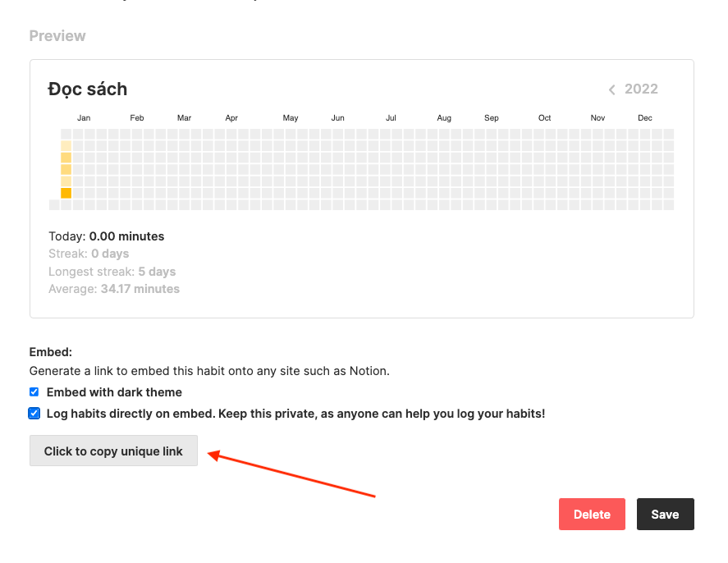
Task: Go to previous year with left chevron
Action: point(611,89)
